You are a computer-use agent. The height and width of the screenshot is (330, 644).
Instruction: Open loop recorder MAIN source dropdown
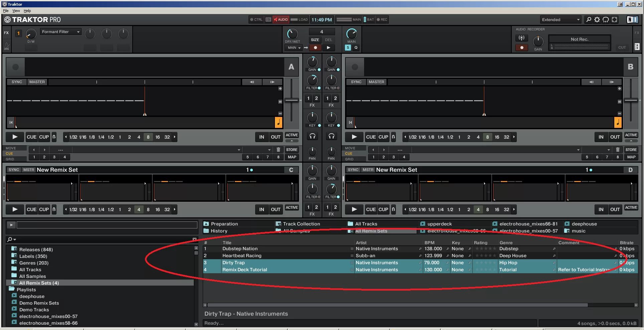click(x=294, y=48)
